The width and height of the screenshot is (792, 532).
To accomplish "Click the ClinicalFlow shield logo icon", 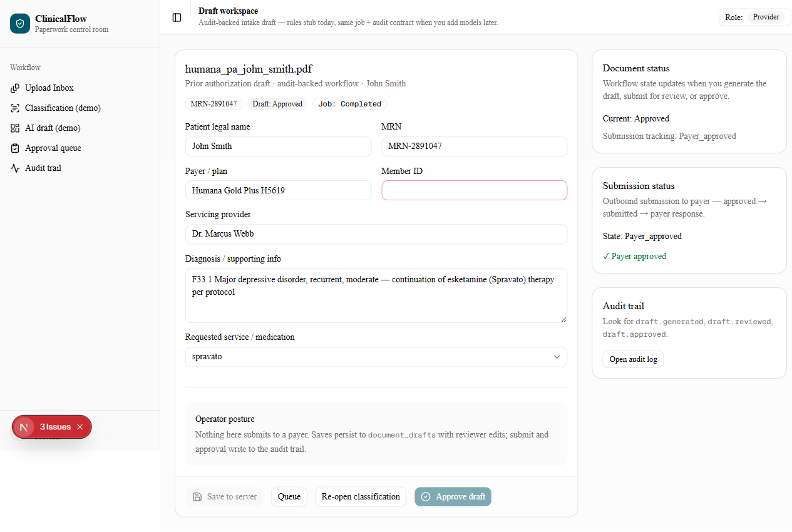I will (20, 24).
